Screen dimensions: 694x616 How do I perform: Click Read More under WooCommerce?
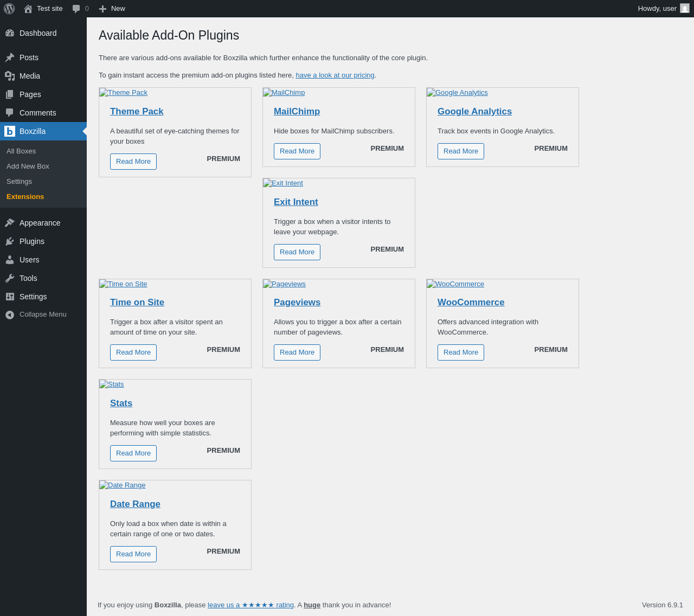(x=461, y=352)
